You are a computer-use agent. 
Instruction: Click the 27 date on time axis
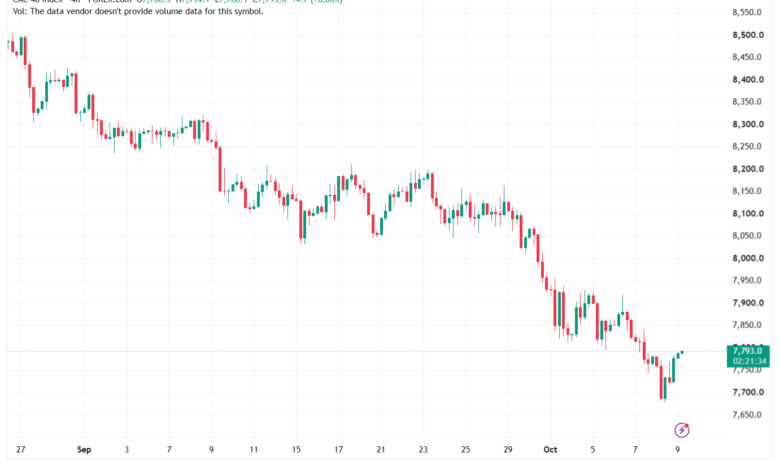tap(20, 450)
